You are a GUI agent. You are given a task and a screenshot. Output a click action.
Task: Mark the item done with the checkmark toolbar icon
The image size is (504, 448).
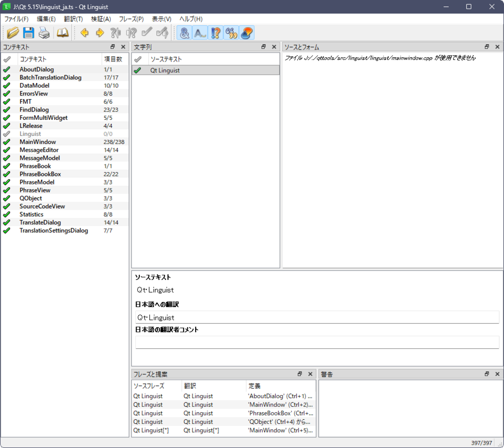147,33
